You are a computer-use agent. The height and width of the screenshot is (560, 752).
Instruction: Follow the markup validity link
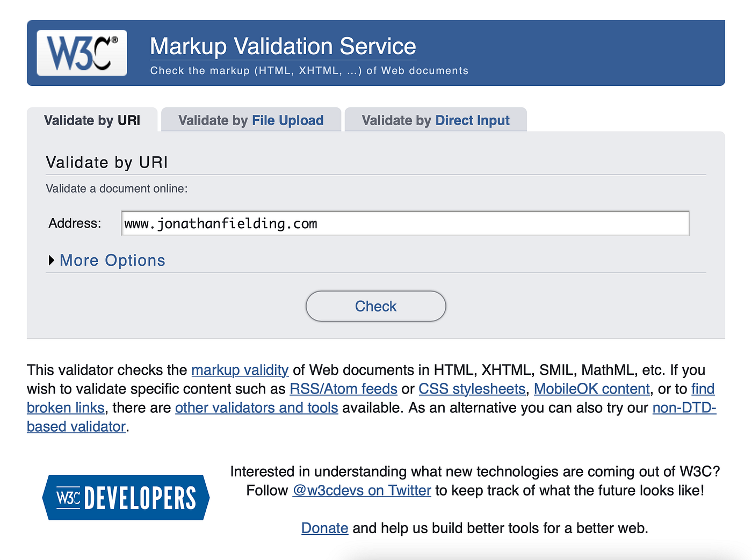[x=240, y=370]
